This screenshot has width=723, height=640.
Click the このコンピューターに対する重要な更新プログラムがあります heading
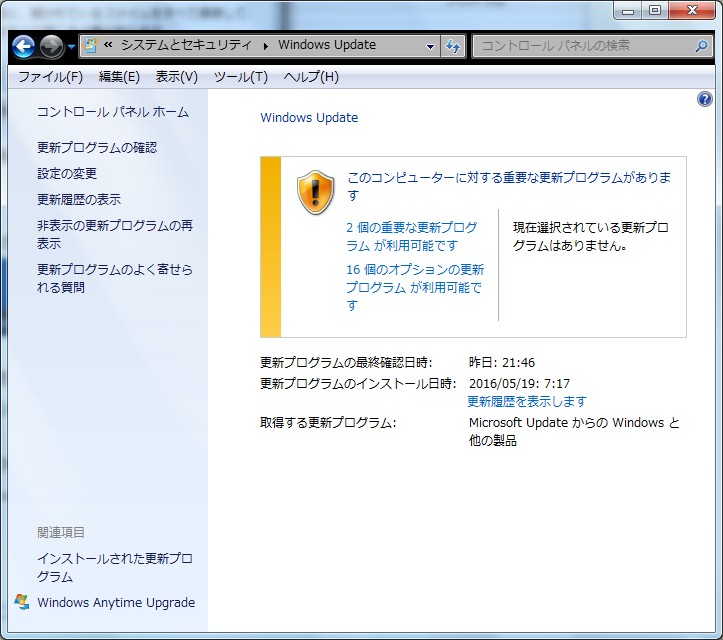click(x=509, y=186)
